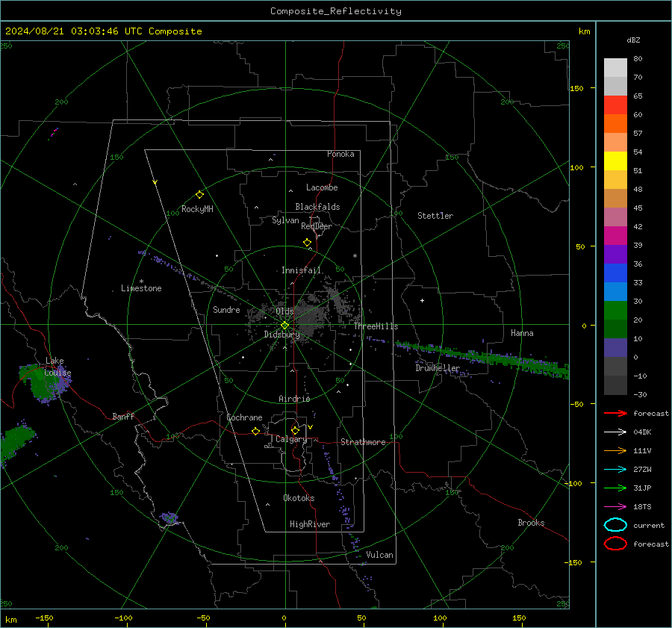Click the Ponoka town label
This screenshot has width=672, height=628.
(x=340, y=154)
